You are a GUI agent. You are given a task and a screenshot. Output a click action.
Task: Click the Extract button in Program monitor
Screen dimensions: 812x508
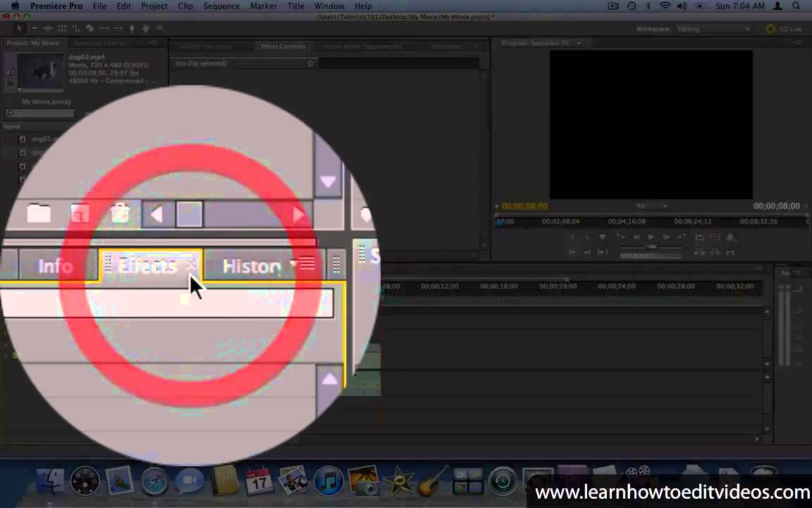coord(715,253)
